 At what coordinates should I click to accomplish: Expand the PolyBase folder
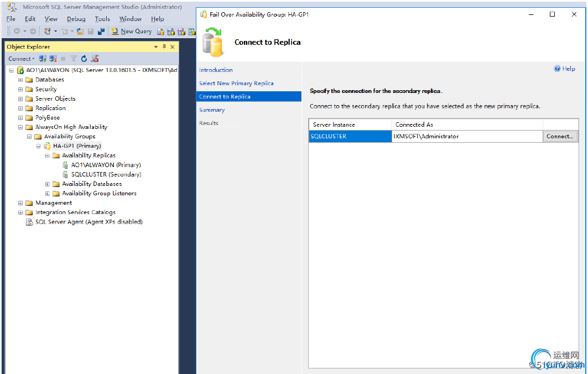[20, 118]
